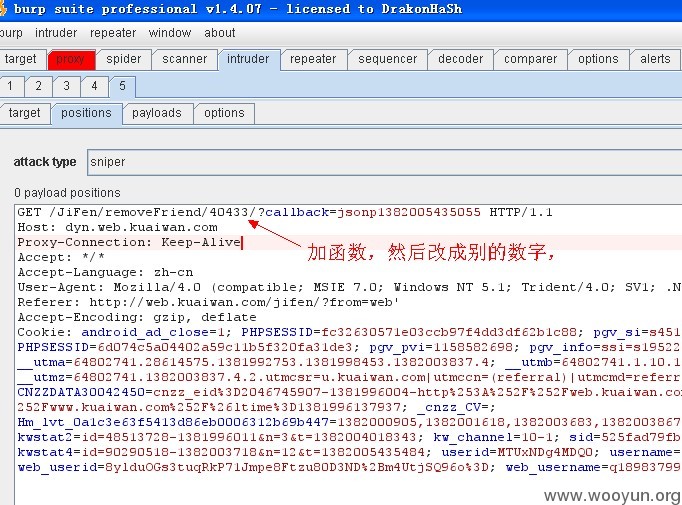Click the Proxy-Connection: Keep-Alive line
The image size is (682, 505).
[x=129, y=242]
